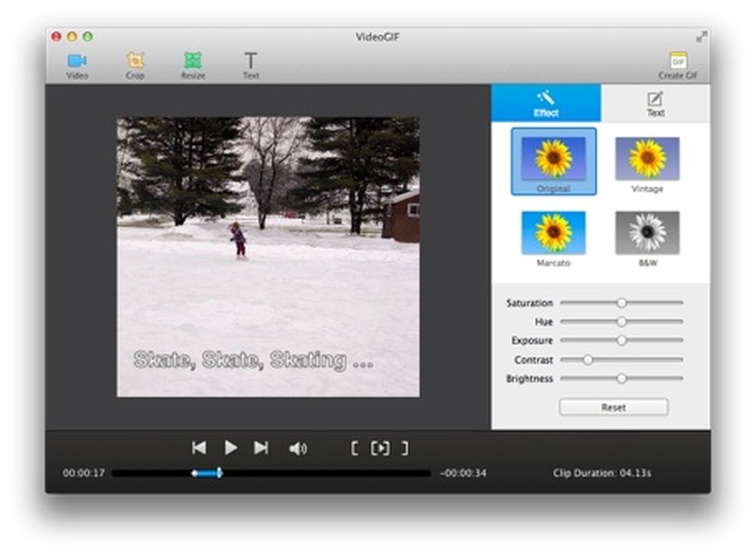Switch to the Effect tab
This screenshot has height=556, width=756.
point(546,103)
